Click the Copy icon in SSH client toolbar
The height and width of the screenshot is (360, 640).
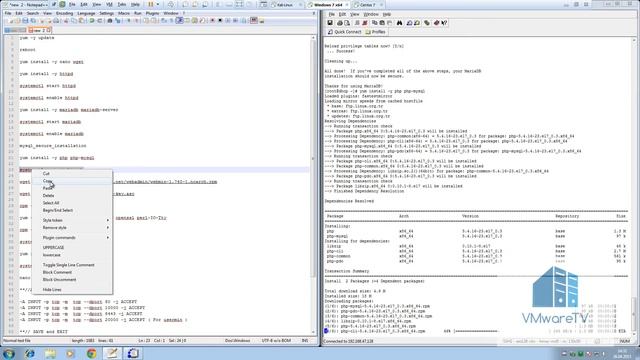(374, 23)
